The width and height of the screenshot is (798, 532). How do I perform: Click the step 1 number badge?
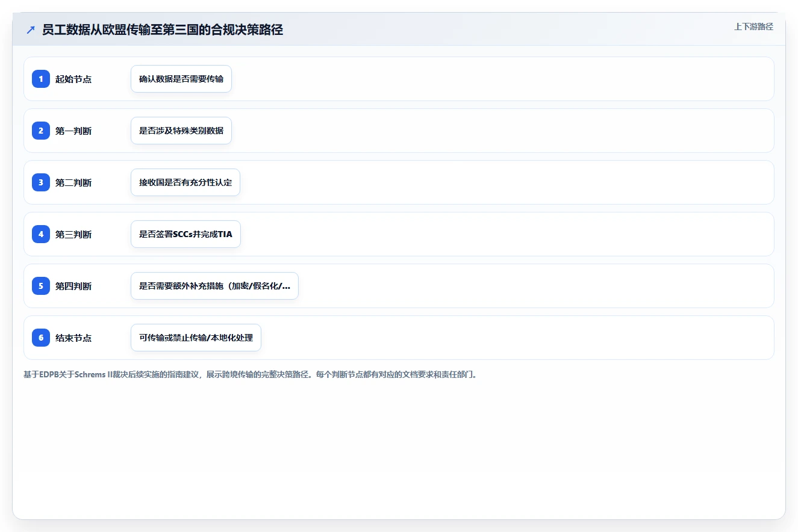pyautogui.click(x=41, y=79)
